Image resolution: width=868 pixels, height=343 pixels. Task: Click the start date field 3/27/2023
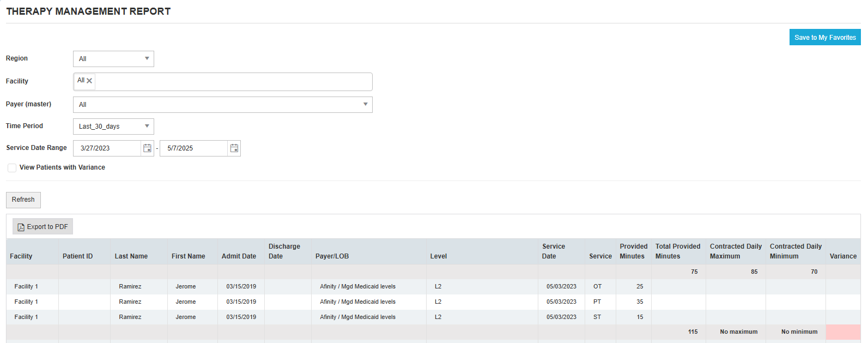point(107,148)
